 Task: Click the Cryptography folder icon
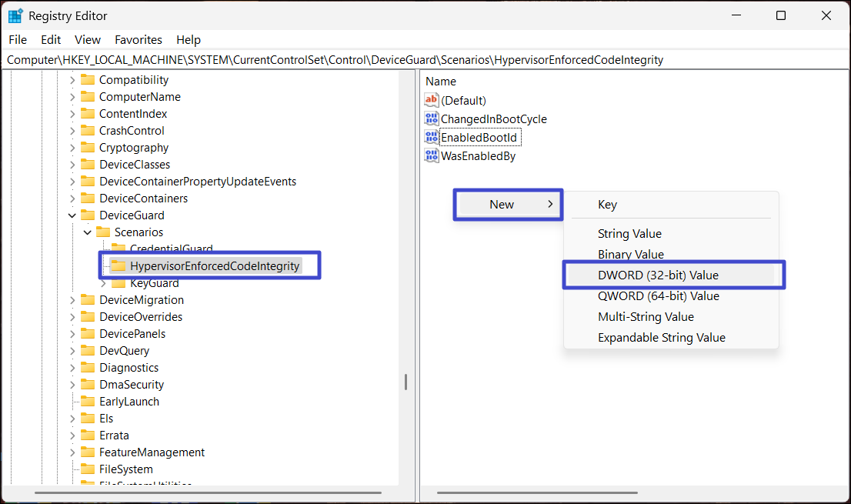tap(88, 147)
